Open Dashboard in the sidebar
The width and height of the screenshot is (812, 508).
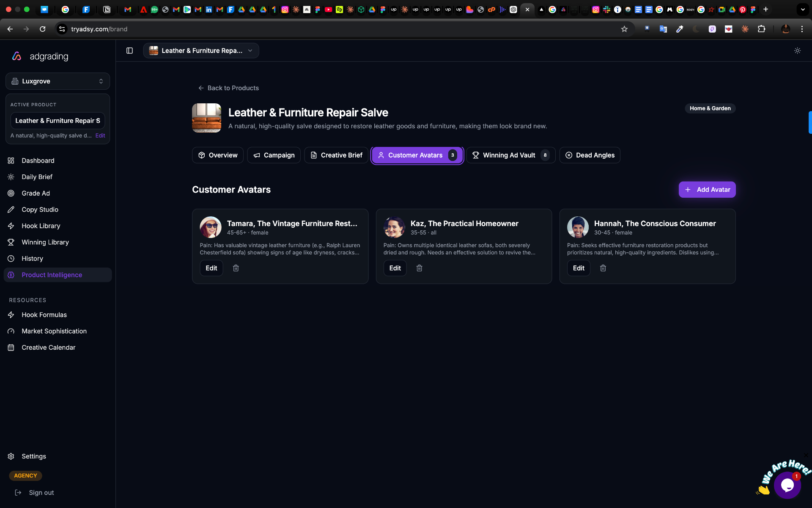coord(58,161)
